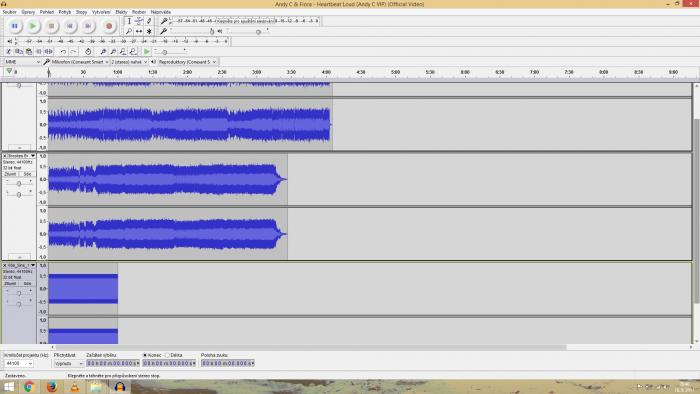Expand the second track's name menu arrow
700x394 pixels.
[33, 156]
